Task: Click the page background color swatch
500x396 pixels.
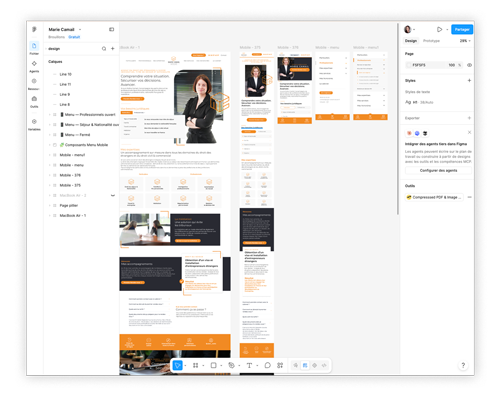Action: [409, 65]
